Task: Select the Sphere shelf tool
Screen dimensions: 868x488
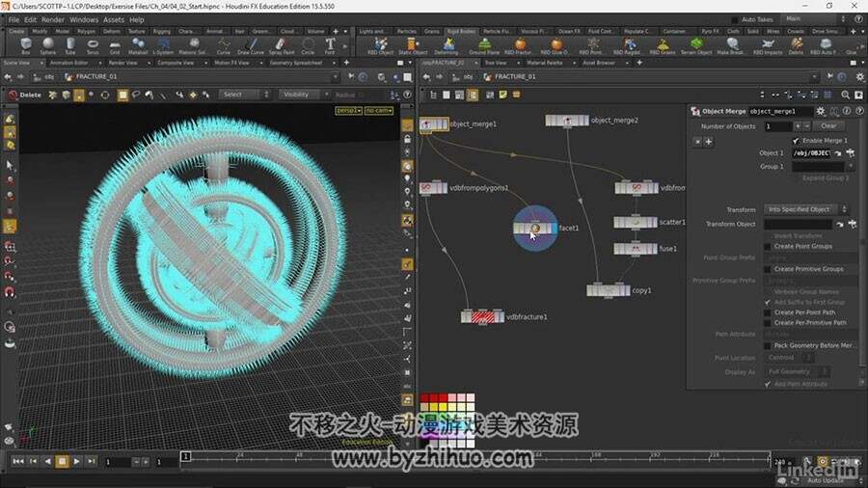Action: point(47,45)
